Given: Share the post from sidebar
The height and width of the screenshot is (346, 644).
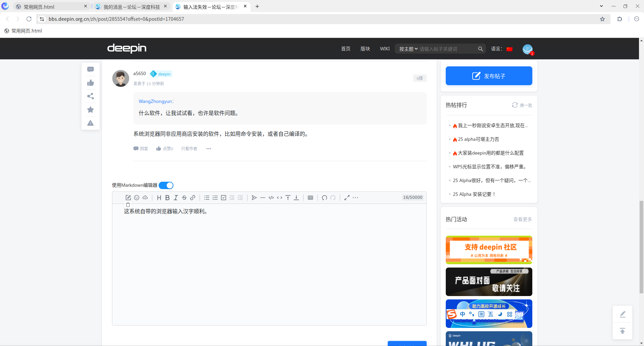Looking at the screenshot, I should [x=91, y=96].
